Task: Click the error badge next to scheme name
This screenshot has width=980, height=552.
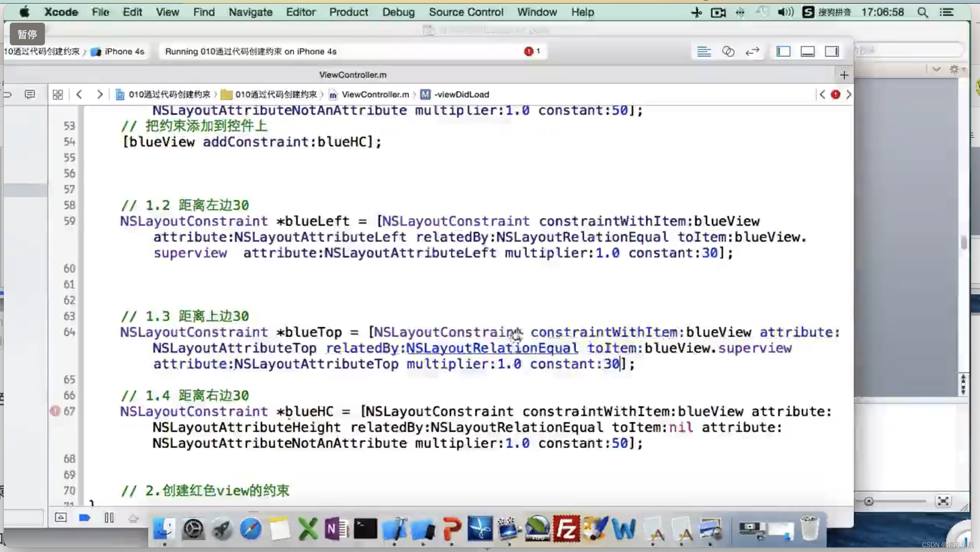Action: click(529, 51)
